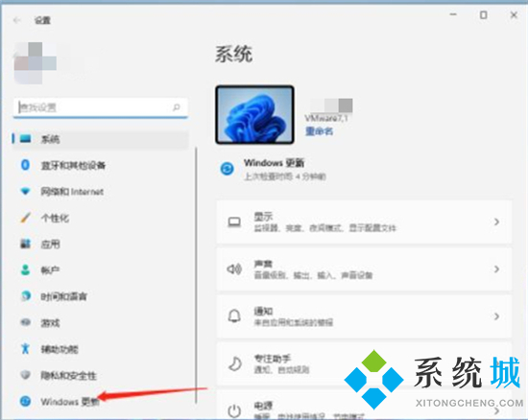The image size is (528, 420).
Task: Select the 游戏 gaming icon
Action: tap(26, 322)
